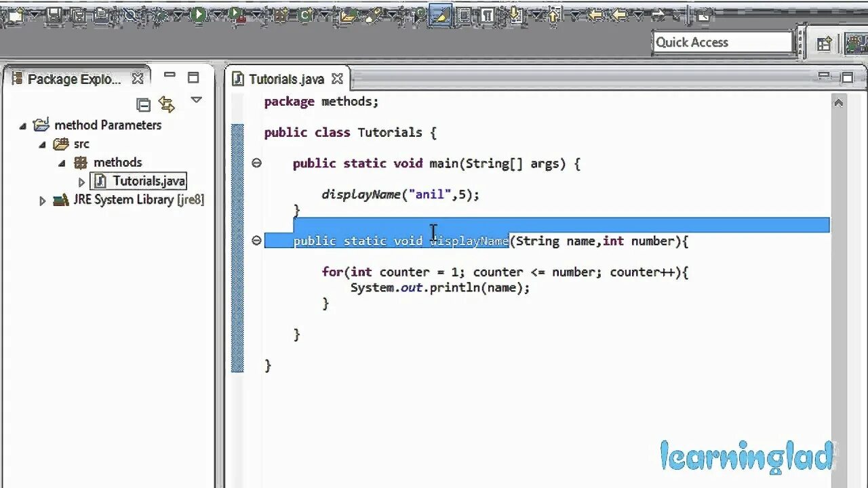Click in the Quick Access field
868x488 pixels.
tap(723, 42)
